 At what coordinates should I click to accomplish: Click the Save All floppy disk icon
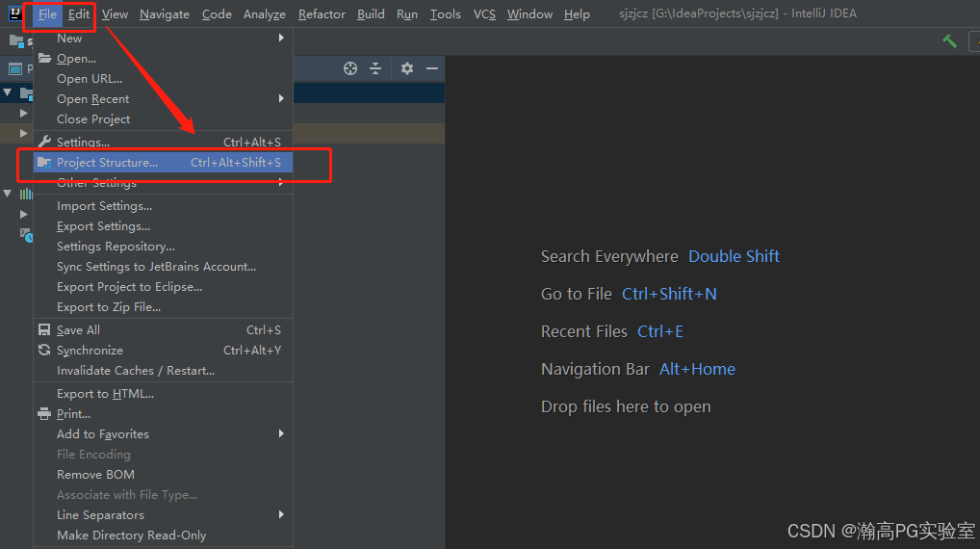coord(44,329)
